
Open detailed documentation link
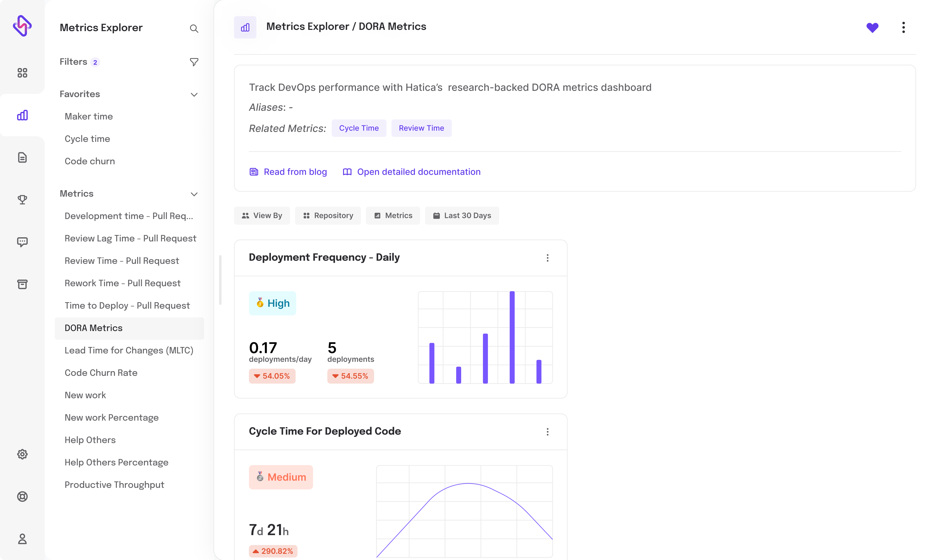pyautogui.click(x=411, y=172)
